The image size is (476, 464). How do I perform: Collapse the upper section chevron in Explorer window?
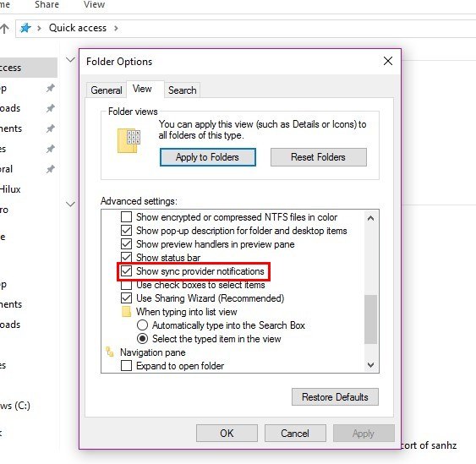pos(70,59)
